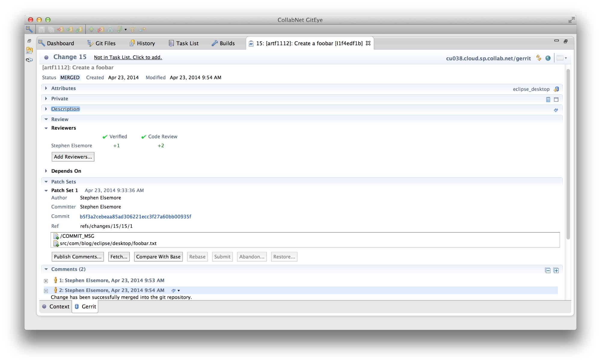Open commit link b5f3a2cebeaa85ad306221ecc3f27a60bb00935f
The width and height of the screenshot is (601, 364).
pyautogui.click(x=135, y=216)
